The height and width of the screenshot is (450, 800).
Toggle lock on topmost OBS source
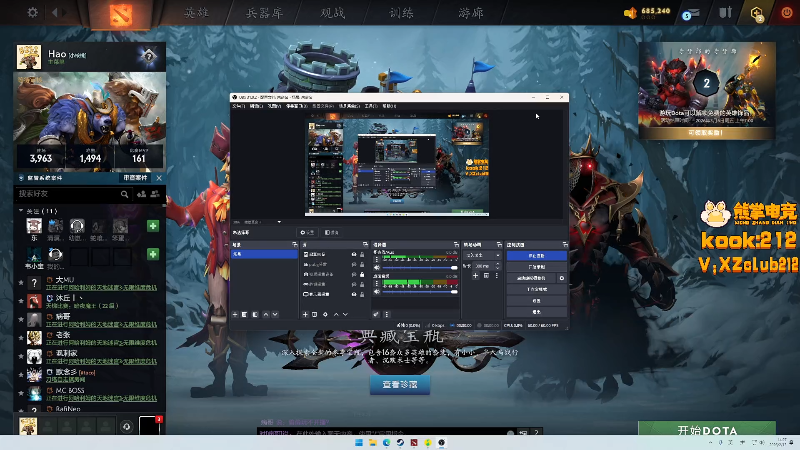click(362, 254)
